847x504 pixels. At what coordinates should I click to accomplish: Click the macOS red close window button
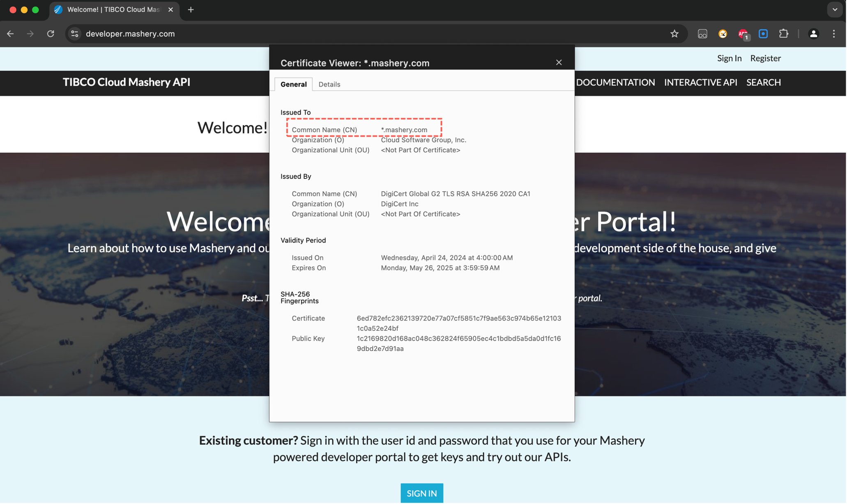point(13,10)
